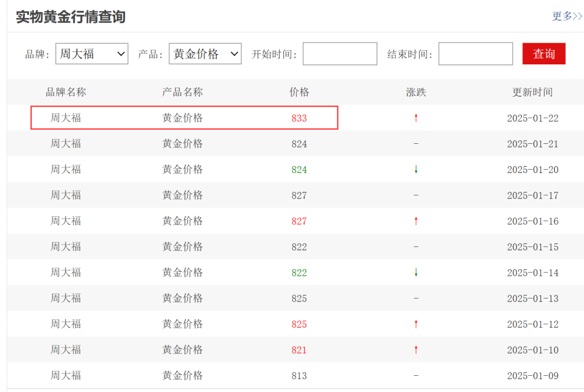584x392 pixels.
Task: Open the 产品 dropdown showing 黄金价格
Action: point(205,54)
